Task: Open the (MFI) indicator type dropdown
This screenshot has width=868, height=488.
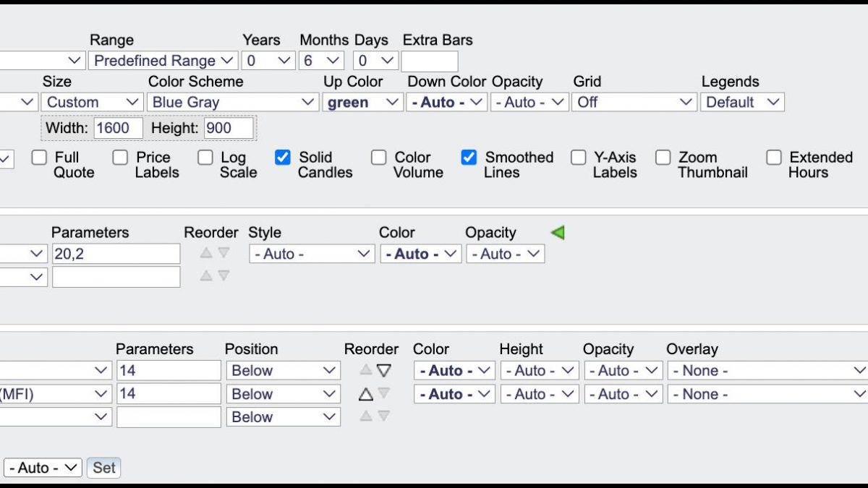Action: point(56,394)
